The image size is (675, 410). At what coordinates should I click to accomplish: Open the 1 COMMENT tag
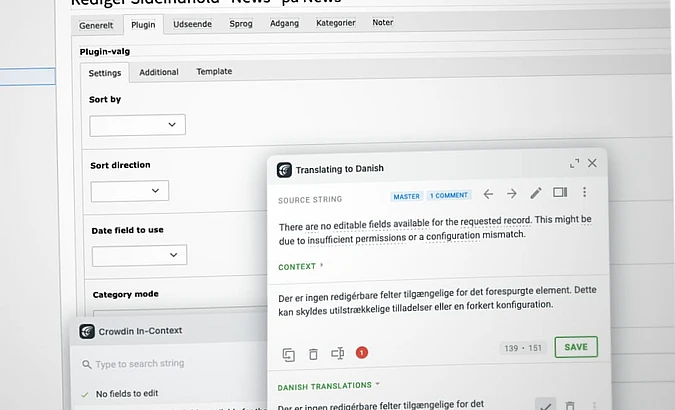coord(449,196)
